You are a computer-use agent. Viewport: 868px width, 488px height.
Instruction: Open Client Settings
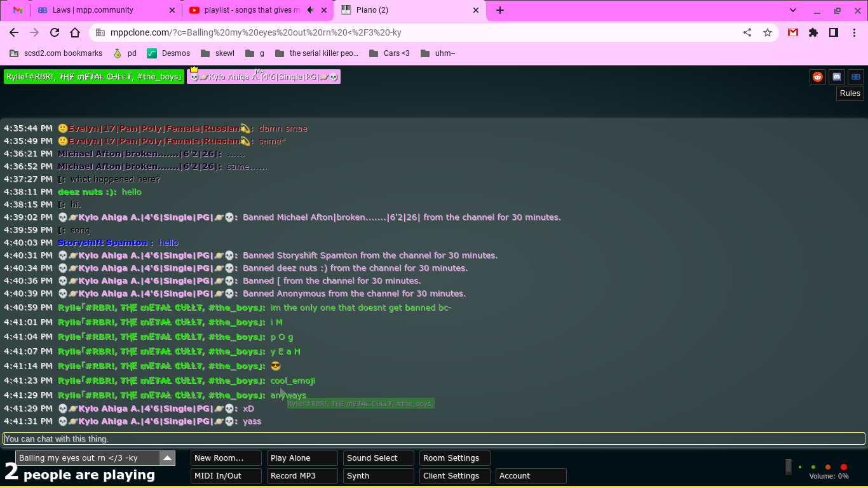pos(455,476)
